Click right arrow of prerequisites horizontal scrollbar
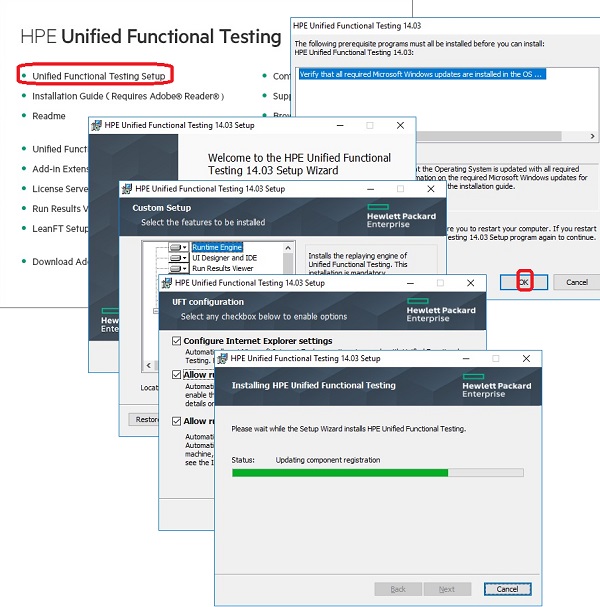600x607 pixels. [x=592, y=136]
